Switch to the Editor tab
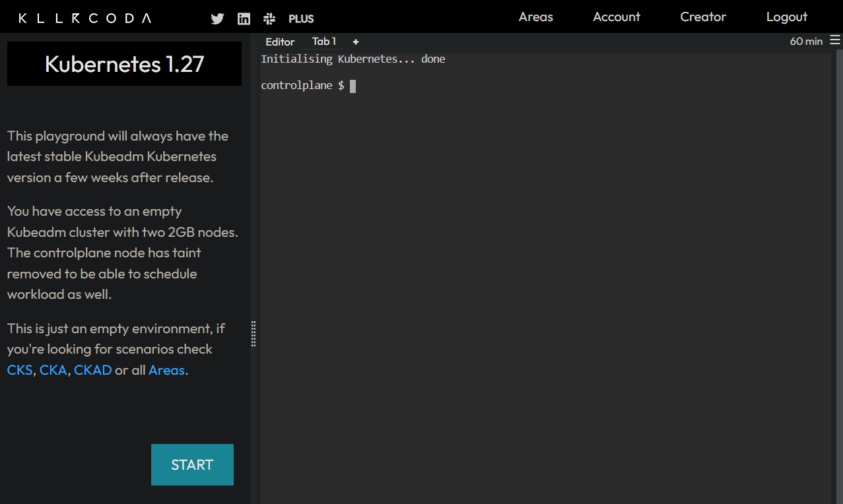 280,42
